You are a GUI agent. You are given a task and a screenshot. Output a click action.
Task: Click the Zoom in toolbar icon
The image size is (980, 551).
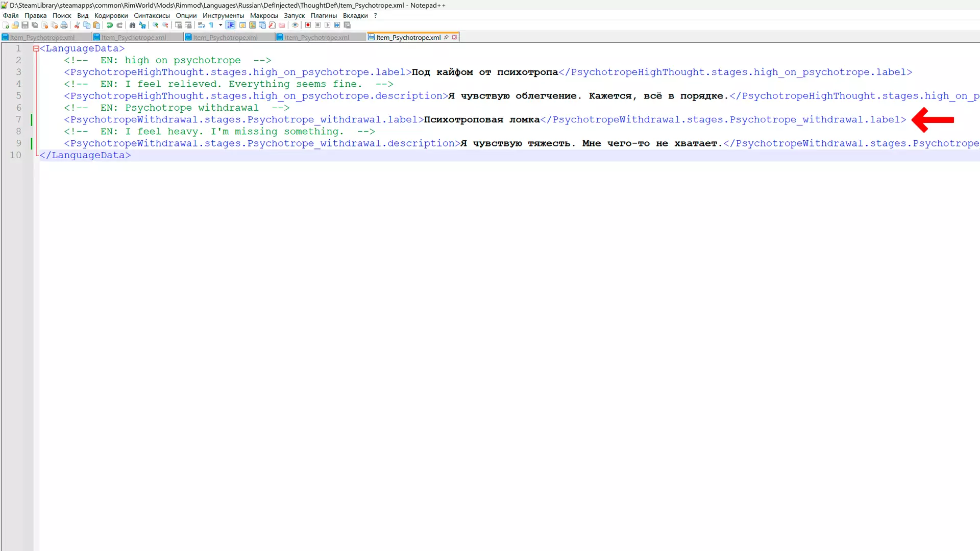point(156,25)
